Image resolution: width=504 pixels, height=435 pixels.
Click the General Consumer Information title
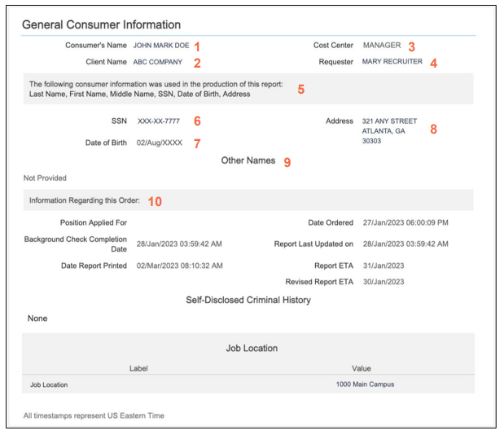point(101,24)
